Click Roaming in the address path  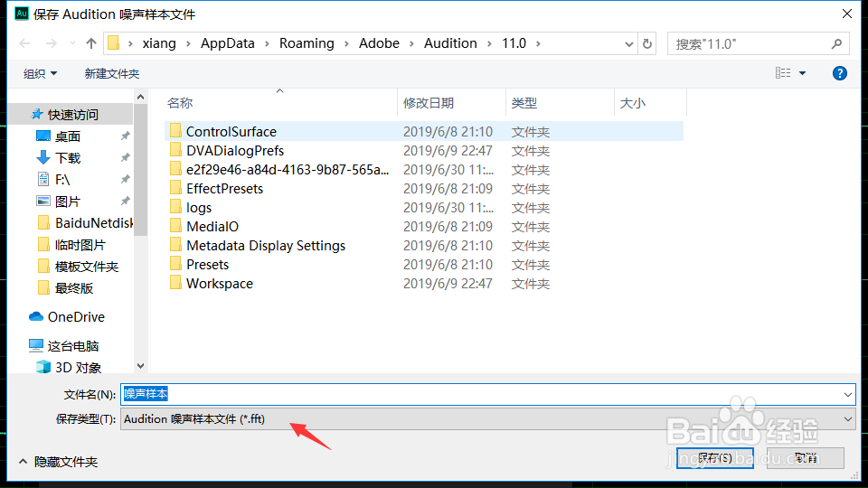click(x=307, y=43)
